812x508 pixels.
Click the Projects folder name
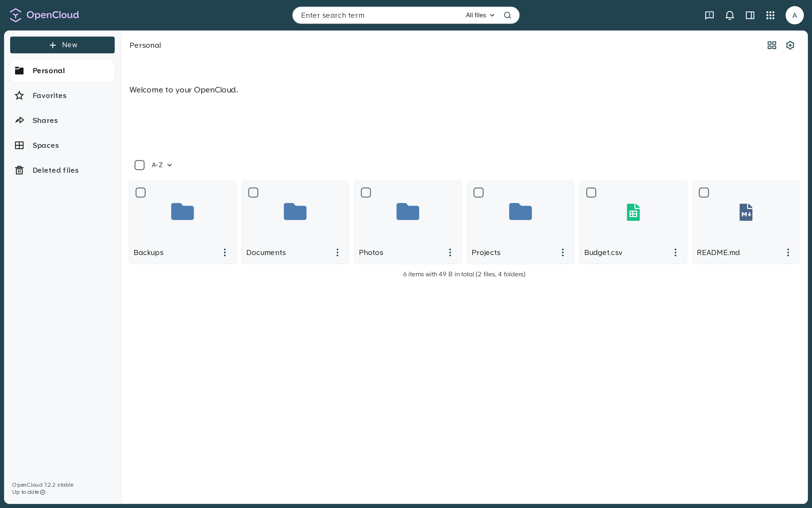pos(486,253)
